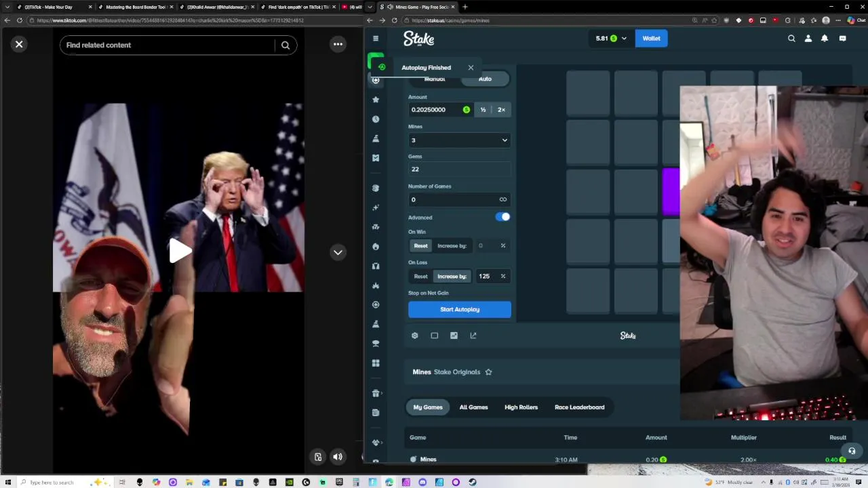Click the On Loss percentage field

pos(492,276)
